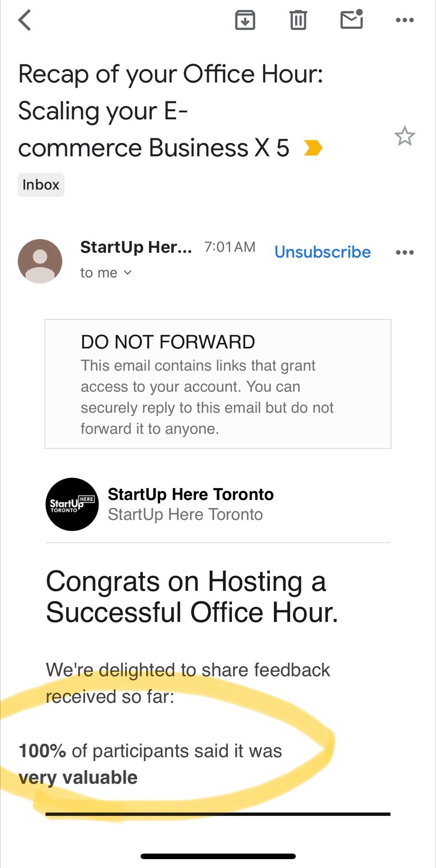Open the sender's profile avatar
436x868 pixels.
40,261
